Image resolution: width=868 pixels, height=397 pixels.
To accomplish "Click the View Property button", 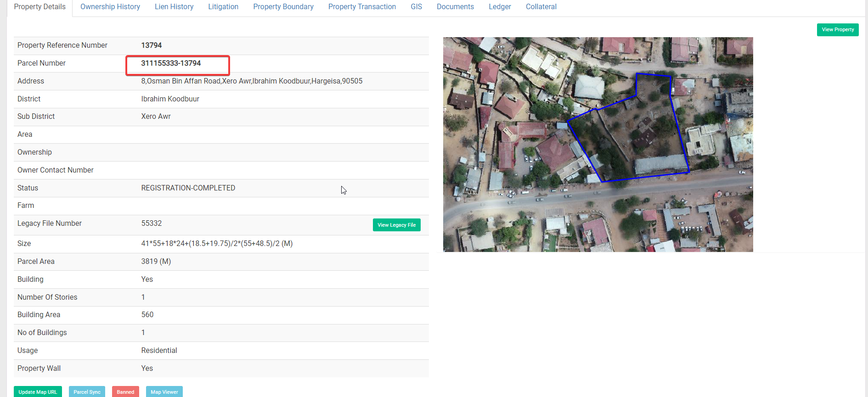I will (838, 30).
